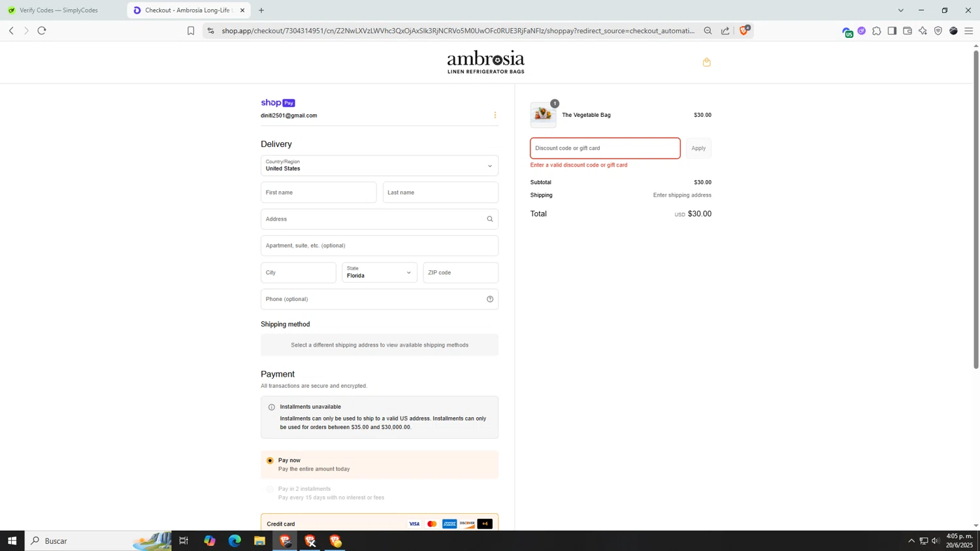980x551 pixels.
Task: Select the Pay now radio button
Action: pos(270,460)
